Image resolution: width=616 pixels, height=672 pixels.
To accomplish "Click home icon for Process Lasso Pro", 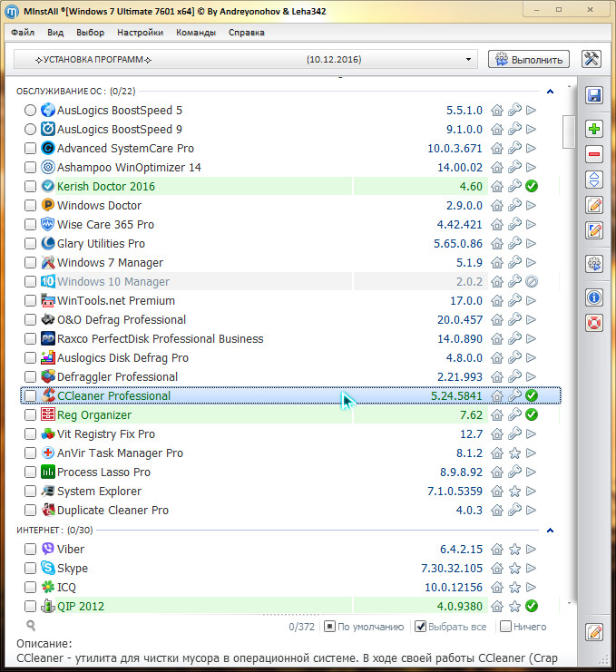I will pyautogui.click(x=497, y=472).
